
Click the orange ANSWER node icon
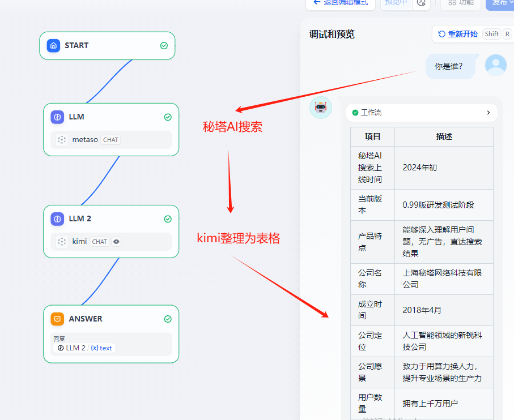(x=57, y=319)
